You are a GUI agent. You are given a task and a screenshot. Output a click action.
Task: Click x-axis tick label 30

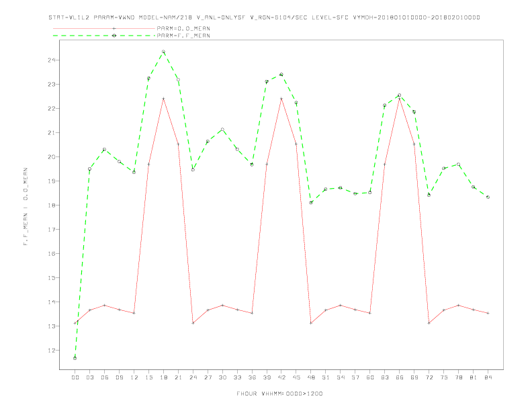[x=222, y=377]
